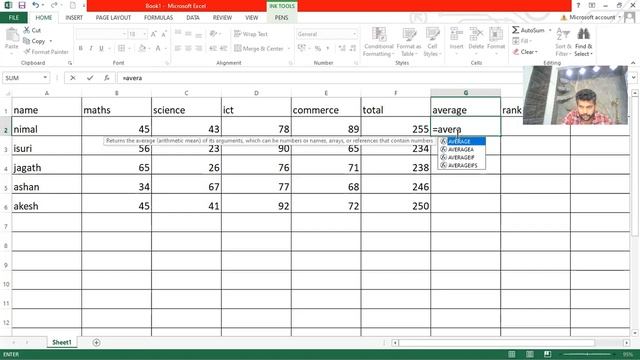Switch to the PAGE LAYOUT tab
The image size is (640, 360).
coord(113,18)
